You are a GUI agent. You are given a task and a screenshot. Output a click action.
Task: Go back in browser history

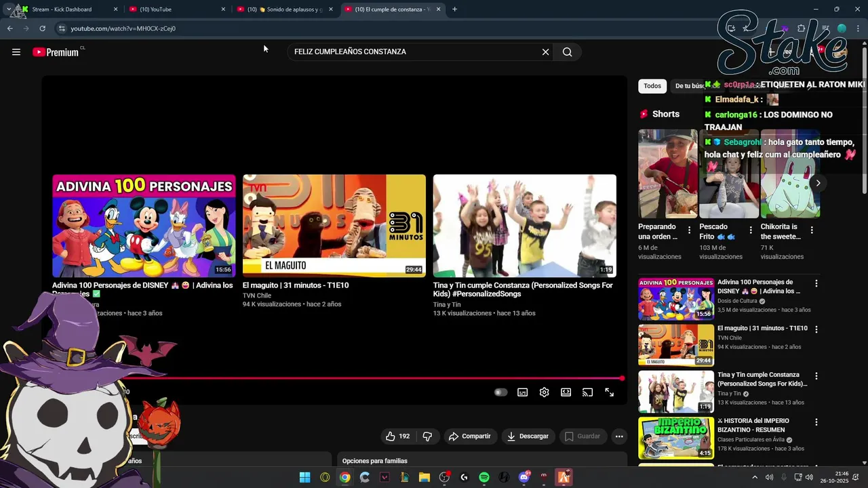[x=10, y=28]
